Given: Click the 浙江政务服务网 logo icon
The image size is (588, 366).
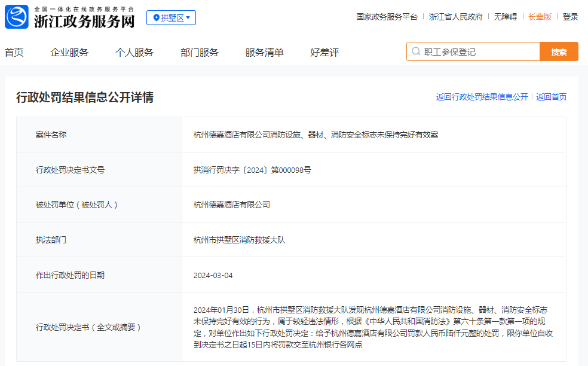Looking at the screenshot, I should click(17, 17).
